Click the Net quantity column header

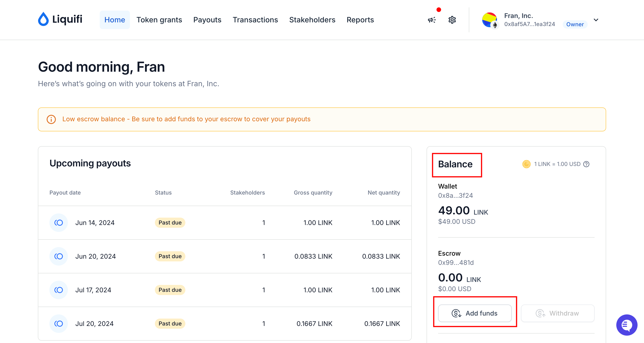(384, 192)
